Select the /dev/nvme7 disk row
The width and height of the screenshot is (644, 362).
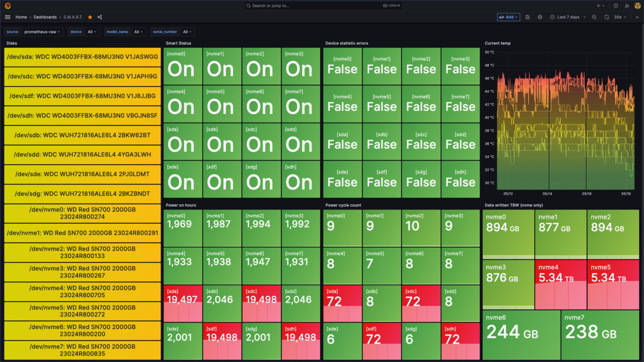pos(82,350)
